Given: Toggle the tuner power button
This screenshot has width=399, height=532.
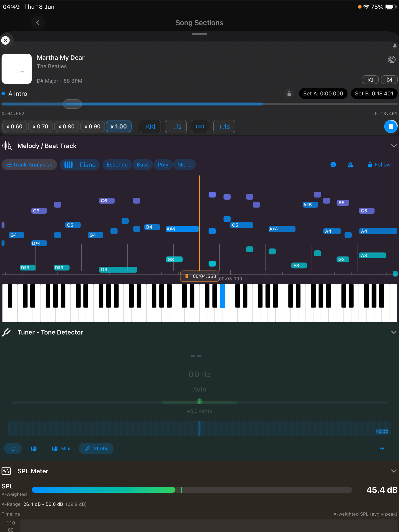Looking at the screenshot, I should click(x=13, y=448).
